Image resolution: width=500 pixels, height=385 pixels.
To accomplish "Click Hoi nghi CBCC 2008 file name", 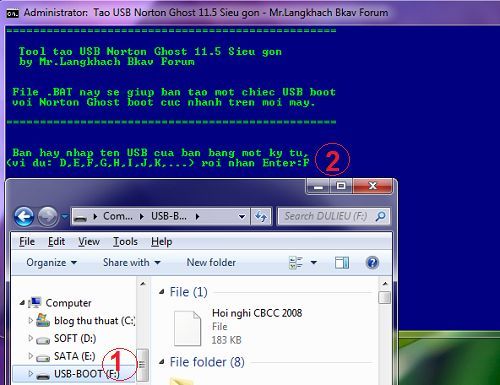I will (x=257, y=313).
